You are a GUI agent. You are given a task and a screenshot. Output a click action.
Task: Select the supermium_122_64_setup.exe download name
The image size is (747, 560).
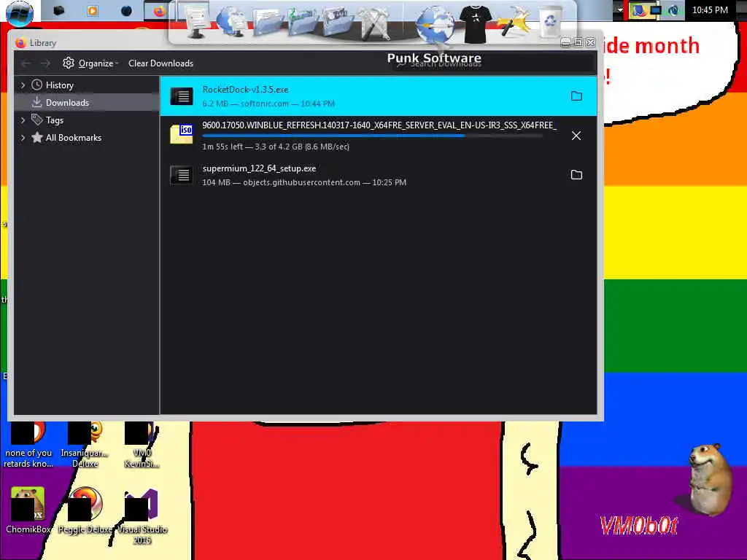click(x=259, y=168)
